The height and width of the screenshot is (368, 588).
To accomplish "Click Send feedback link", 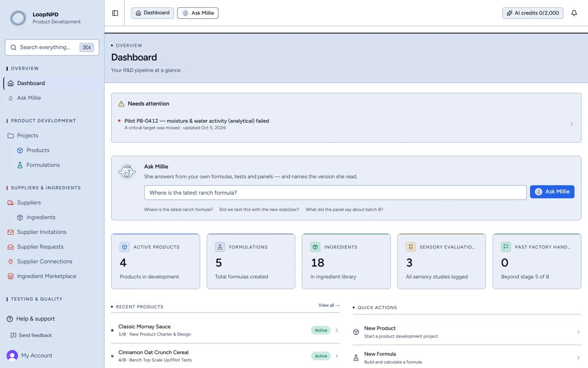I will coord(31,336).
